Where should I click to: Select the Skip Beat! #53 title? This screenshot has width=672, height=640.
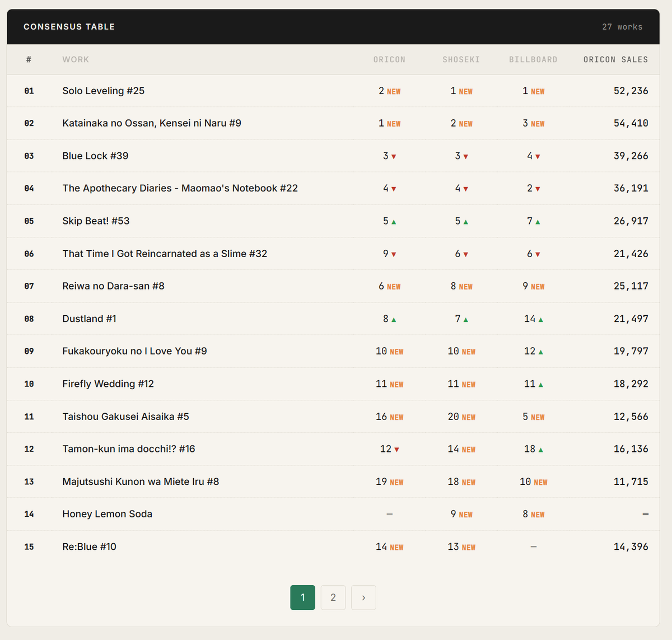tap(96, 221)
